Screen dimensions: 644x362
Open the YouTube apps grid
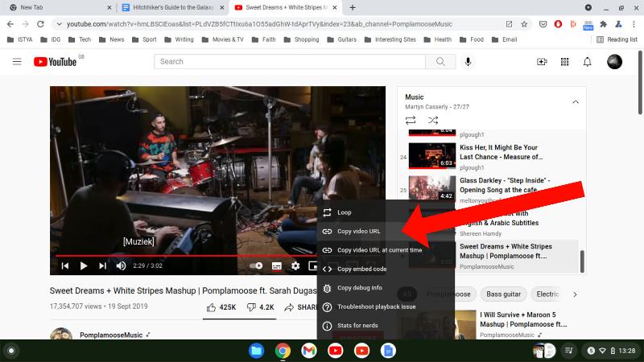coord(565,62)
